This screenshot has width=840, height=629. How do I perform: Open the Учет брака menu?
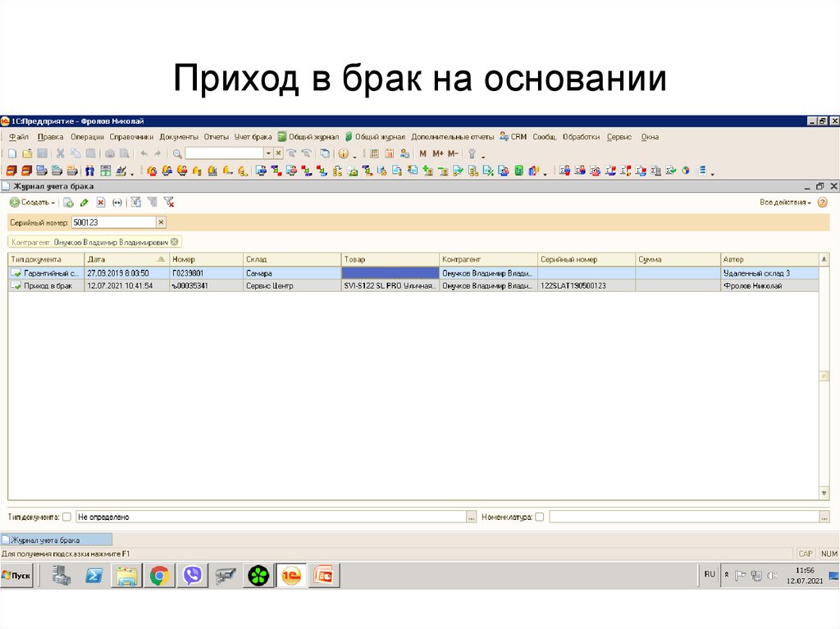click(x=253, y=137)
